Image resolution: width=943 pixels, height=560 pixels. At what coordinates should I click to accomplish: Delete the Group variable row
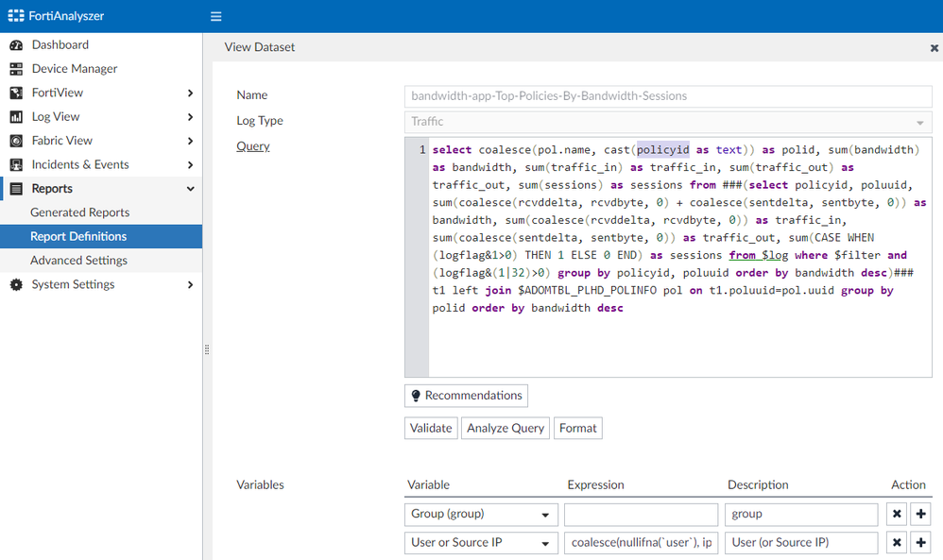coord(897,515)
